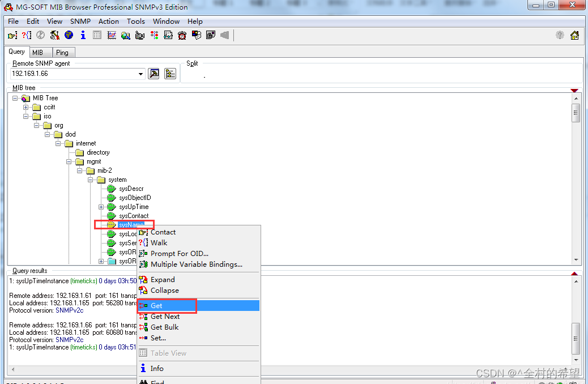This screenshot has width=588, height=384.
Task: Click the Contact toolbar icon
Action: (x=12, y=35)
